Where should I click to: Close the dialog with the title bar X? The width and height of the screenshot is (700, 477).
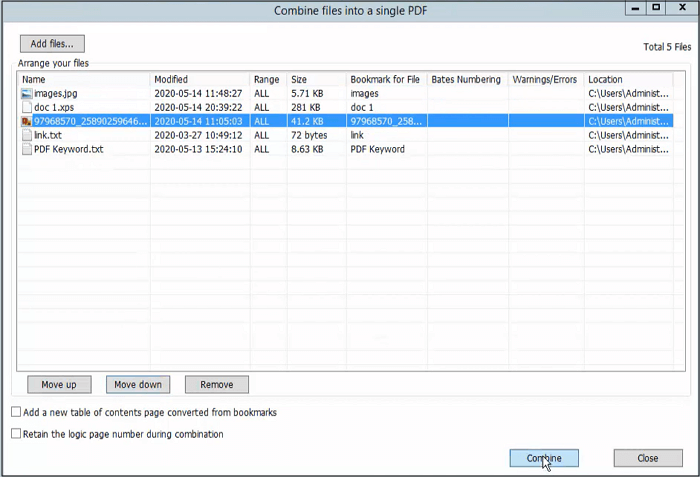(682, 8)
